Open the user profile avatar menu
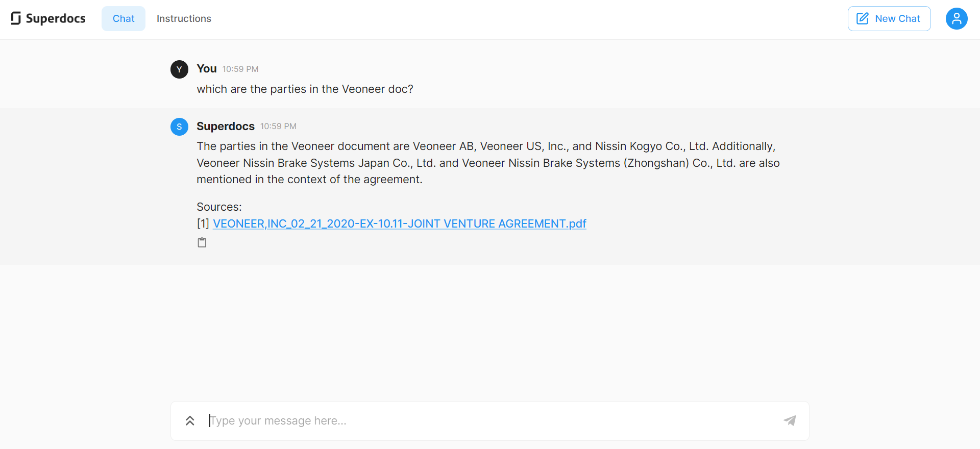This screenshot has height=449, width=980. point(957,19)
